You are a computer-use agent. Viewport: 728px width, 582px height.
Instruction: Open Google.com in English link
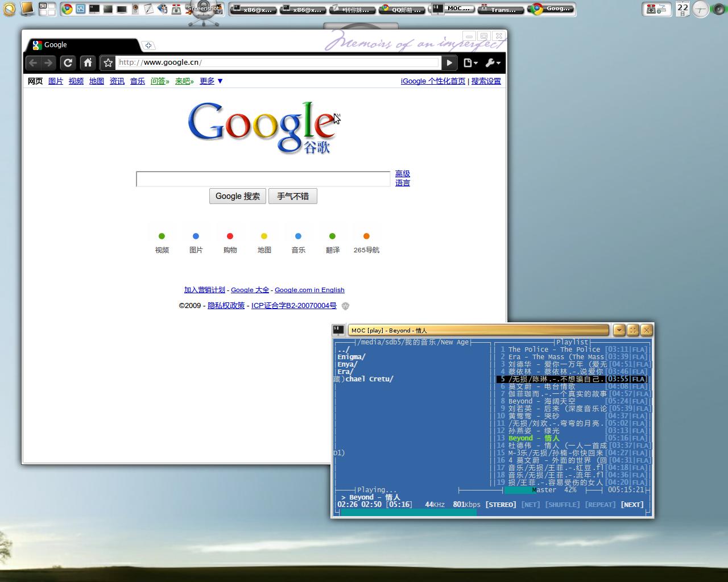pos(309,290)
